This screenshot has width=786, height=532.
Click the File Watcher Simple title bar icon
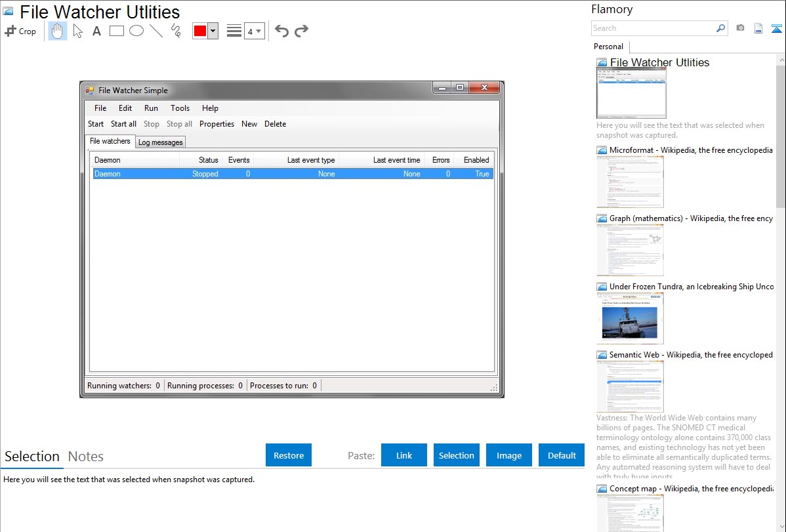[90, 91]
